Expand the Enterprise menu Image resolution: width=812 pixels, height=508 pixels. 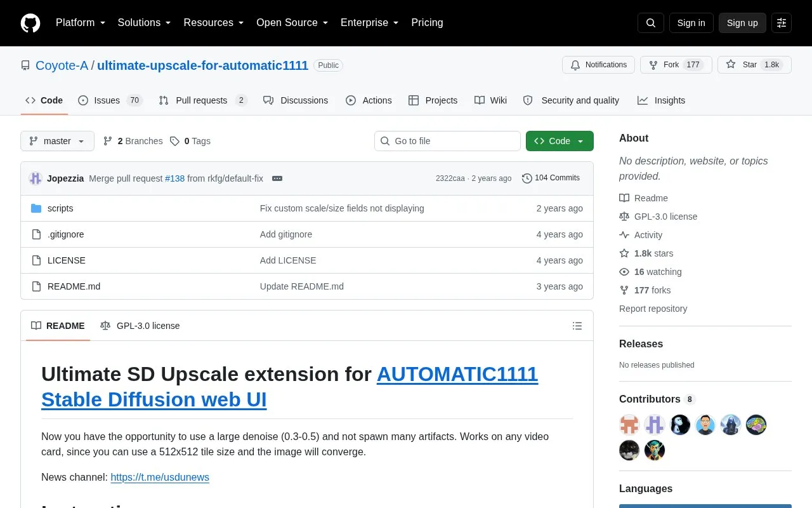pos(370,23)
